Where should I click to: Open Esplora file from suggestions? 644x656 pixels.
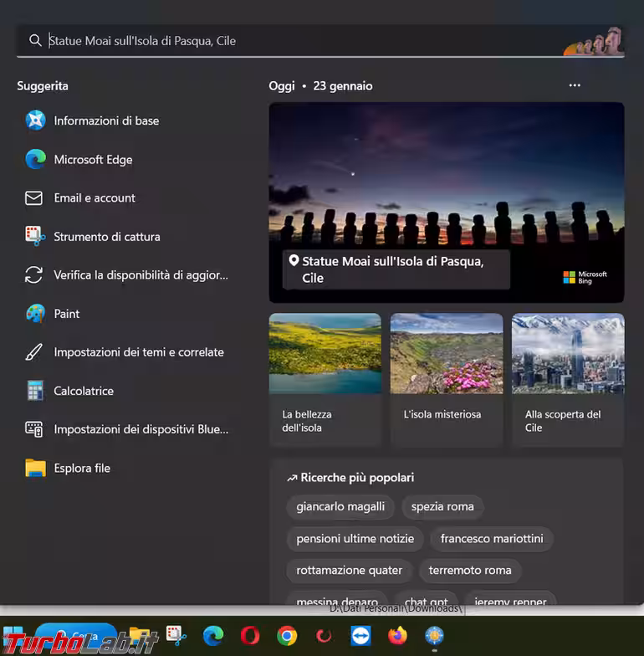pyautogui.click(x=81, y=469)
